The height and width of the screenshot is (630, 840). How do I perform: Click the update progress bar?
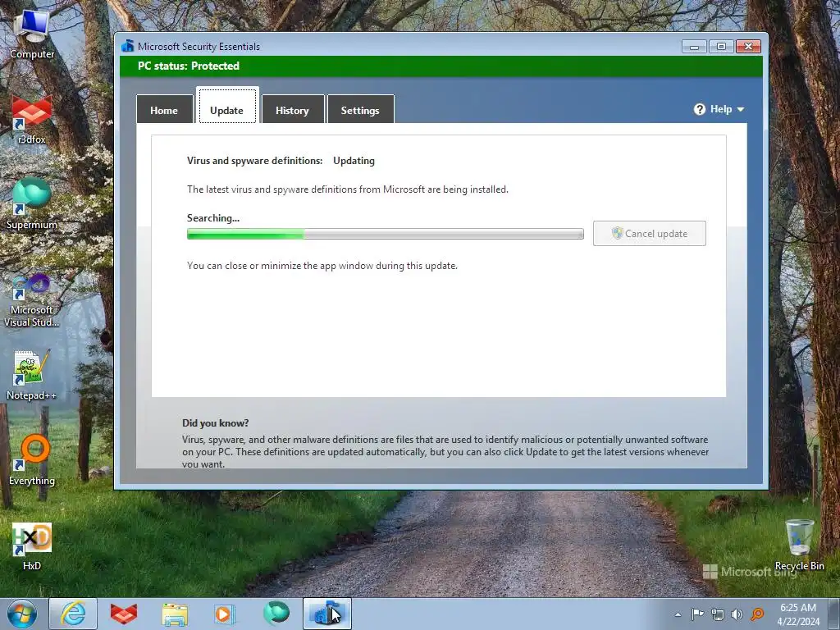pyautogui.click(x=386, y=234)
